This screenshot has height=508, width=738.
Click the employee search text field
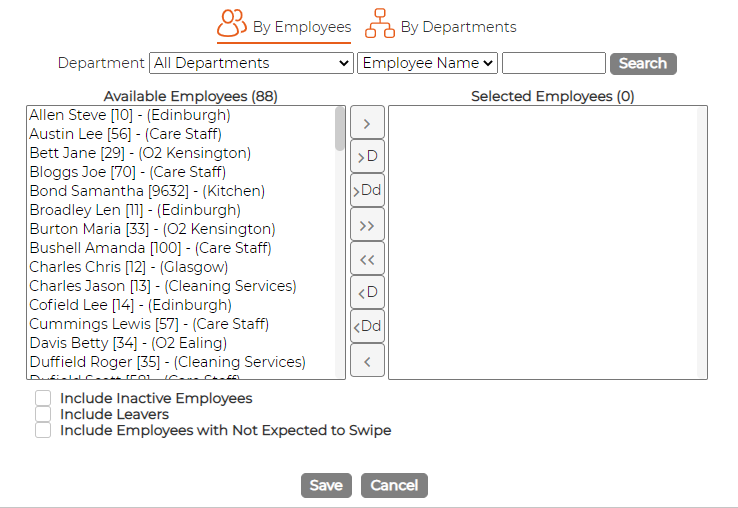tap(554, 63)
